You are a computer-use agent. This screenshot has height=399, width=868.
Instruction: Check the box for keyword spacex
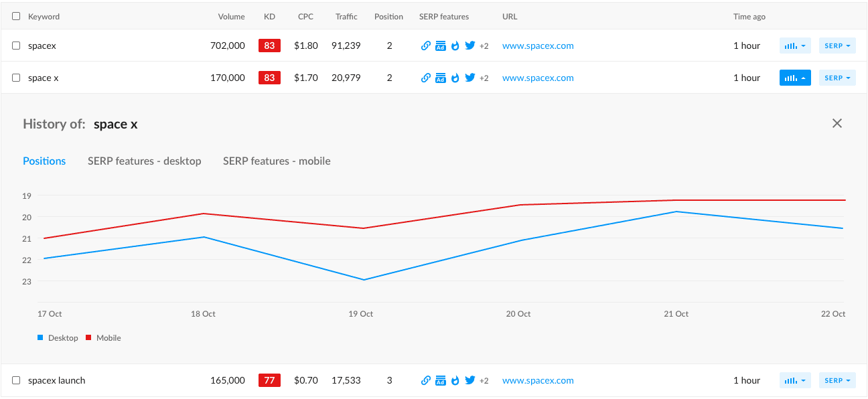point(16,46)
